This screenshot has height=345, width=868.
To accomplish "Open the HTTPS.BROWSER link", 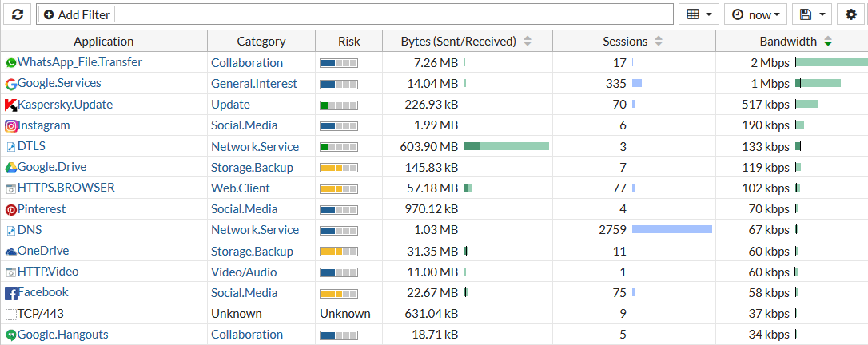I will pyautogui.click(x=66, y=188).
